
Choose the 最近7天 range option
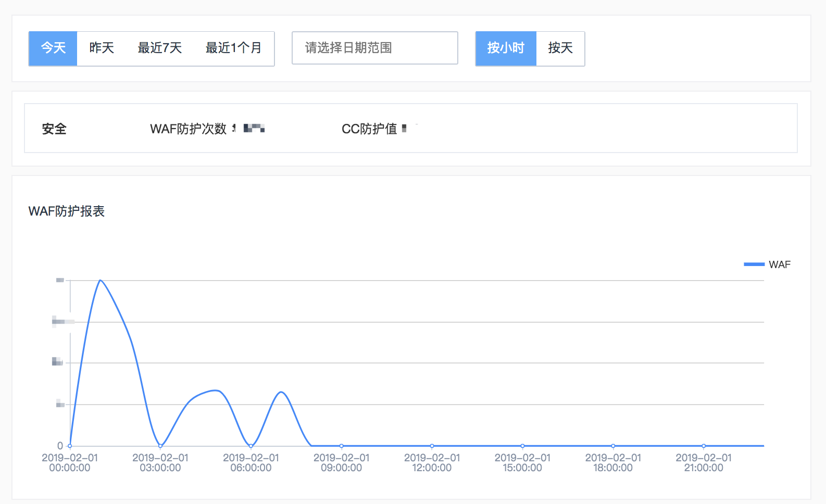click(x=159, y=48)
